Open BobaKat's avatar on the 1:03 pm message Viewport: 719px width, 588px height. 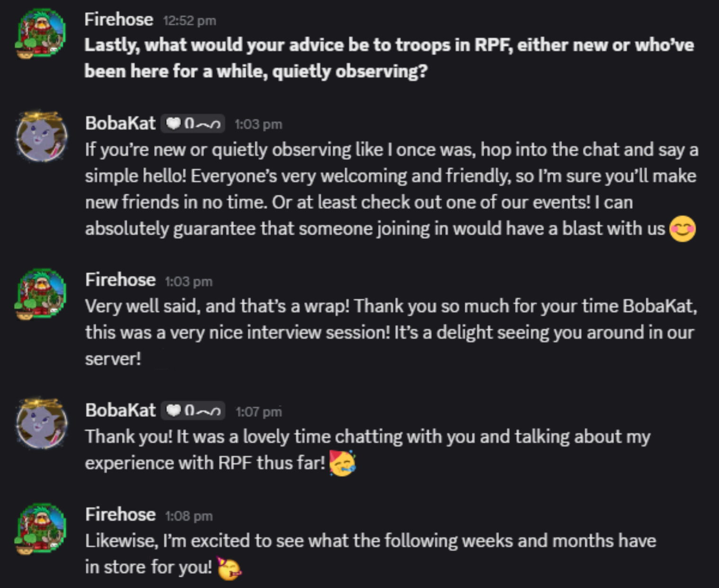coord(41,137)
